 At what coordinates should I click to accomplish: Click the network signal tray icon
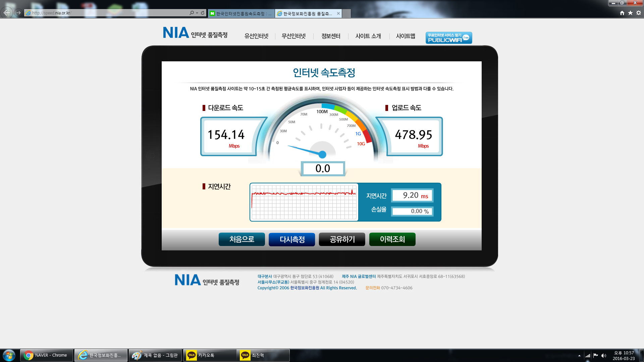pyautogui.click(x=588, y=356)
